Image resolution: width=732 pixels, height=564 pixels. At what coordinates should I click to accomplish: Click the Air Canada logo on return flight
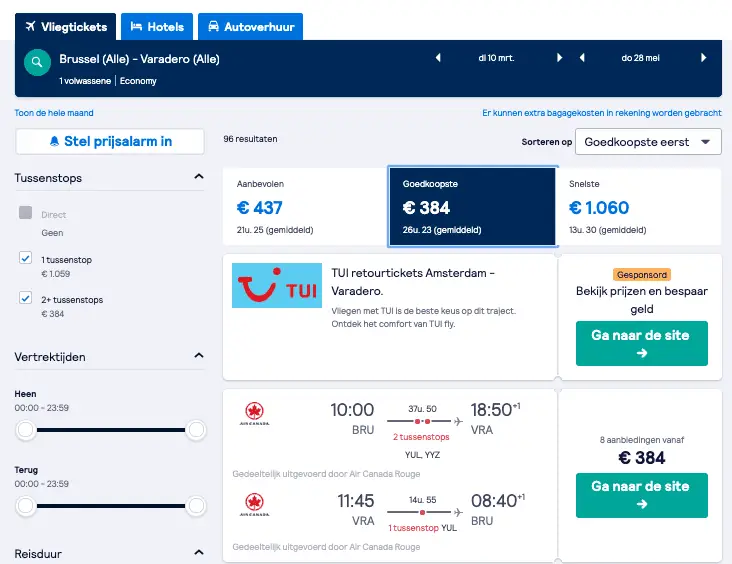[x=254, y=505]
